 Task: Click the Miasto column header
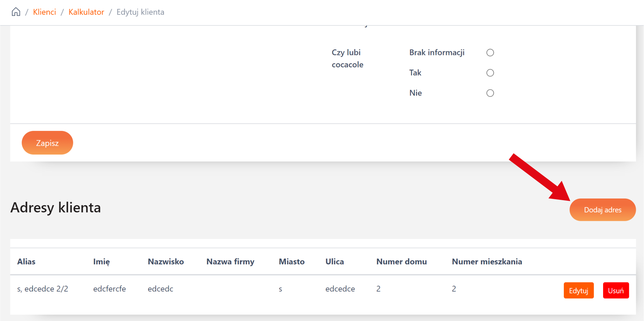(x=291, y=262)
